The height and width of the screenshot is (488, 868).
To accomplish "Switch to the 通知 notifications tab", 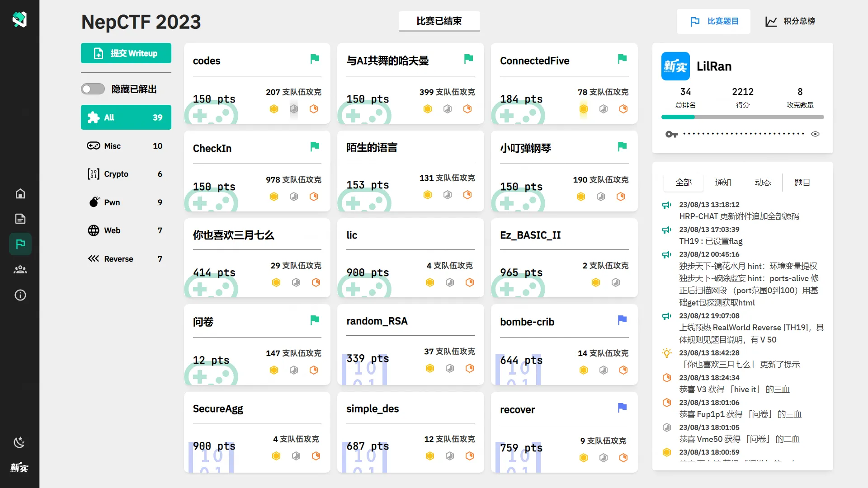I will point(723,183).
